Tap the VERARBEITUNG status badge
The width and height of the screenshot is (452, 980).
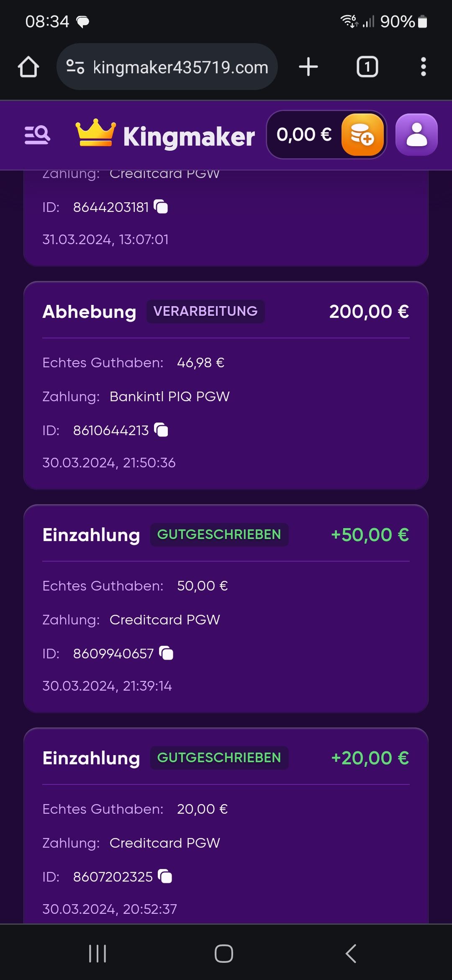point(205,311)
